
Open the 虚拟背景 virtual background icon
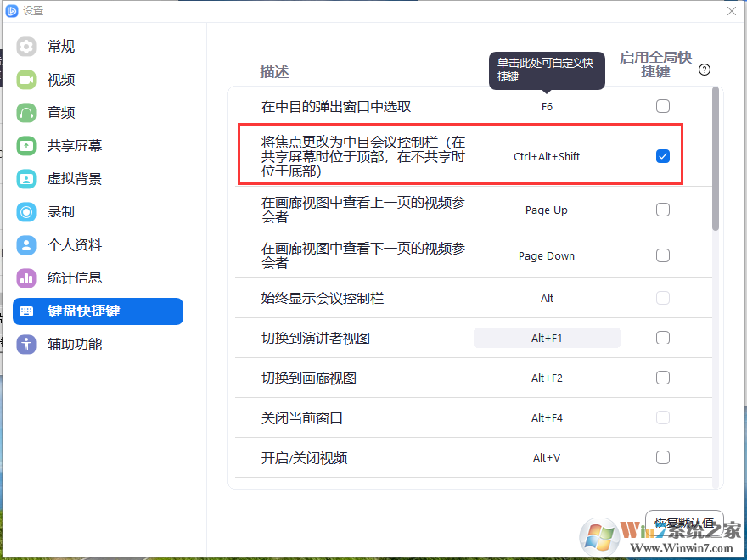coord(26,179)
